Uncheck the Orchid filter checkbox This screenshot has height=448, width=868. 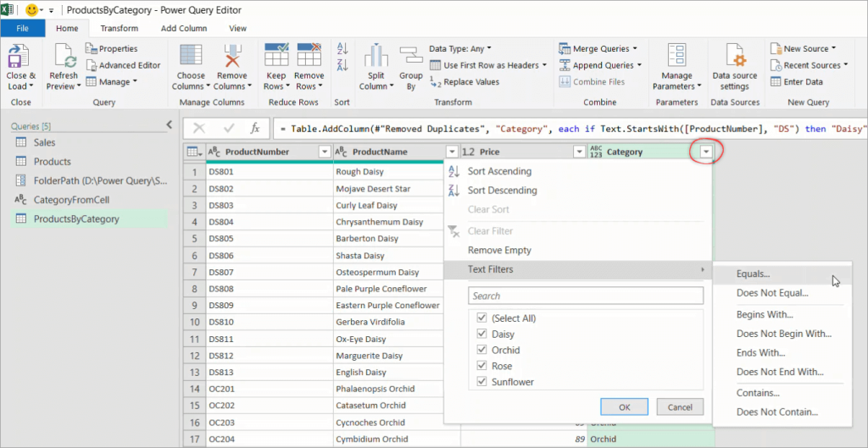click(481, 350)
